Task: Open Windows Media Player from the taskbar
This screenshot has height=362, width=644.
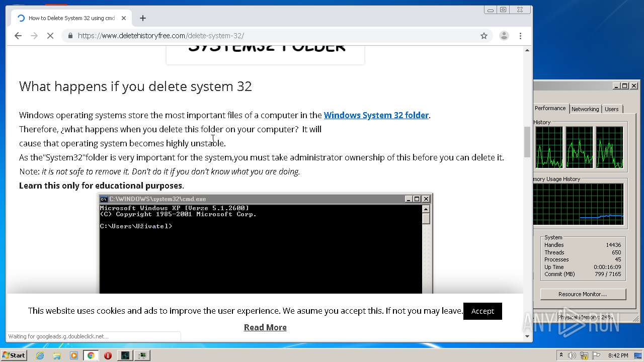Action: (x=74, y=355)
